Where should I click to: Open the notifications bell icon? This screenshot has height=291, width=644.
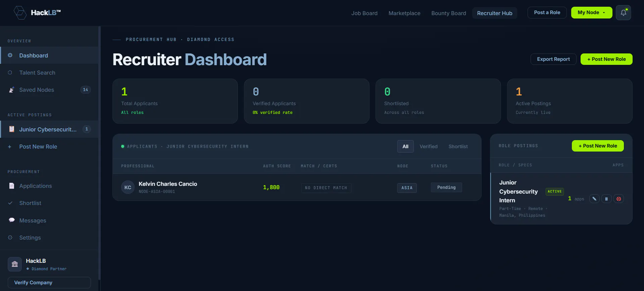pyautogui.click(x=623, y=13)
